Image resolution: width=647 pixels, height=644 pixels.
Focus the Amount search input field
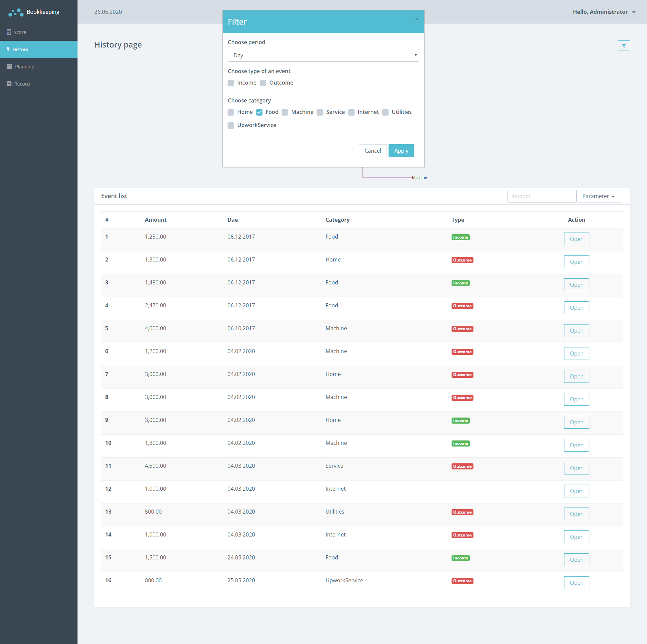point(542,196)
